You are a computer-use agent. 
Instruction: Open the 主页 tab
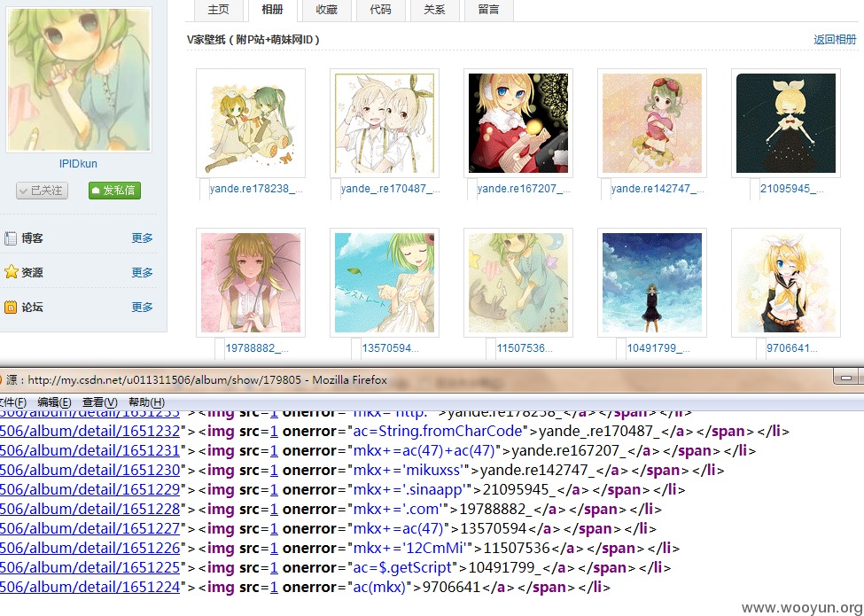coord(218,10)
